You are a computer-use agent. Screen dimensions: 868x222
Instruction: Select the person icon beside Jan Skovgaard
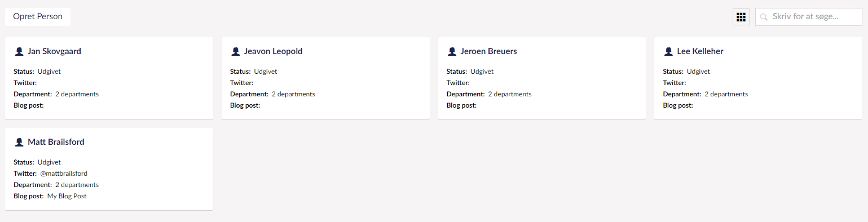19,51
